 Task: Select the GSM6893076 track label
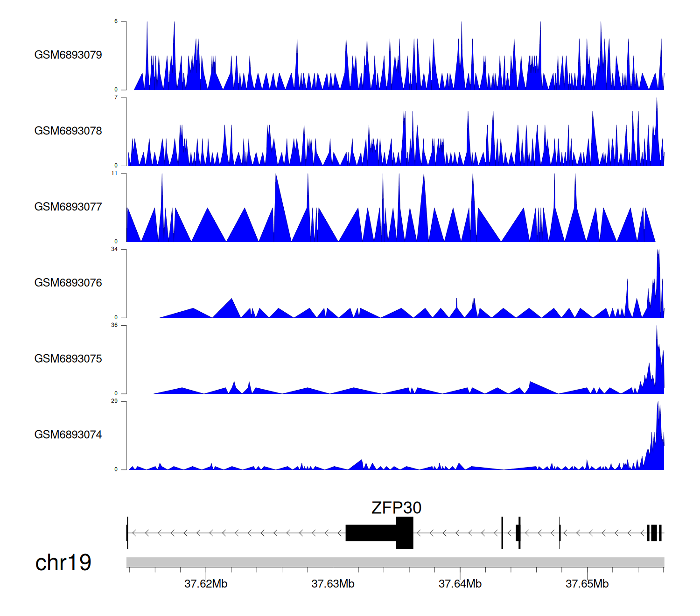pyautogui.click(x=68, y=283)
